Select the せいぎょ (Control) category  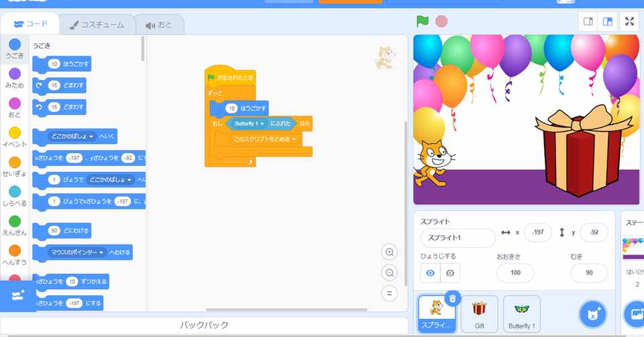click(x=15, y=167)
